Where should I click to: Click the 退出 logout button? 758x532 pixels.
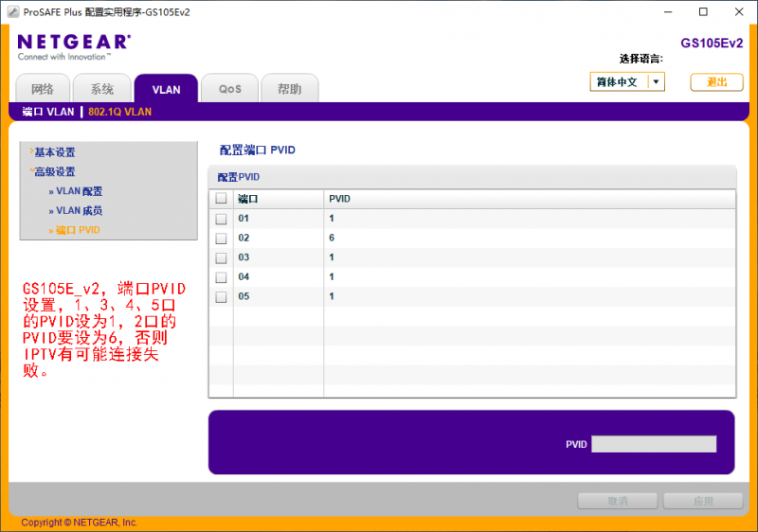point(716,82)
